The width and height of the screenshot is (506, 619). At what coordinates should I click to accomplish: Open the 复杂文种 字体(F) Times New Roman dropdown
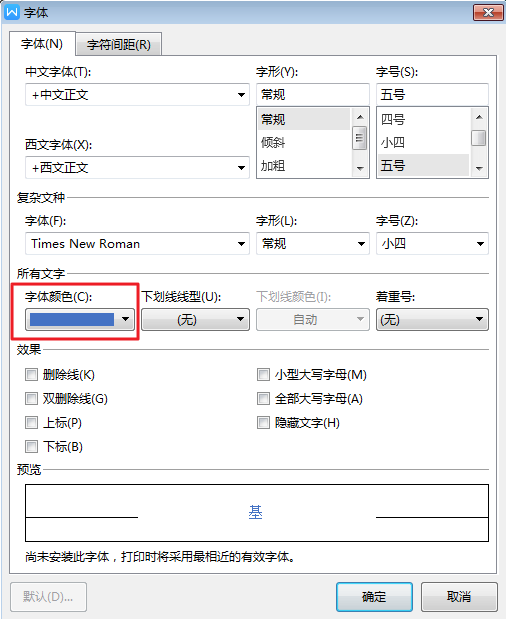coord(137,244)
